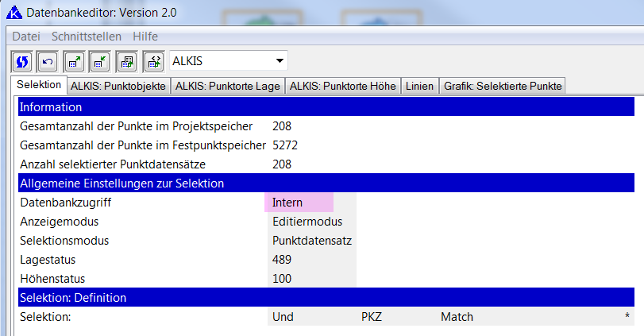Click the sixth toolbar icon with bidirectional arrows
The image size is (644, 336).
153,61
